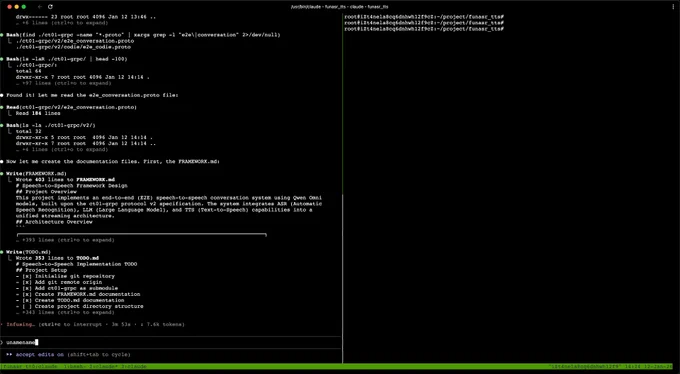This screenshot has width=680, height=374.
Task: Focus the Claude prompt input containing 'unamename'
Action: (171, 342)
